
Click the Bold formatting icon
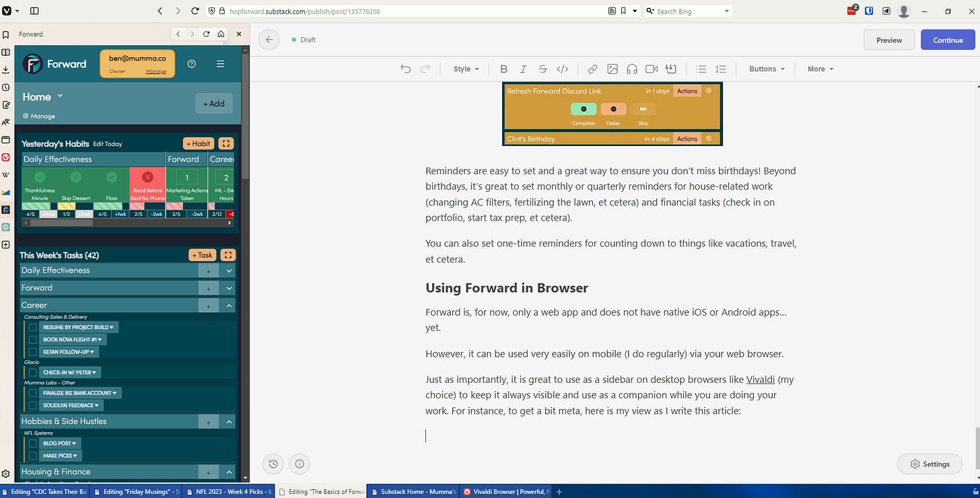(503, 69)
